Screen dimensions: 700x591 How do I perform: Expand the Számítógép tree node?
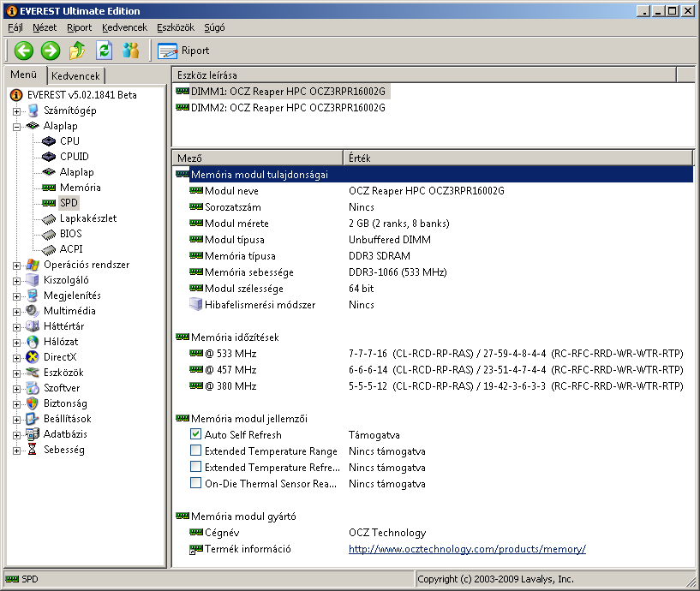pos(16,111)
